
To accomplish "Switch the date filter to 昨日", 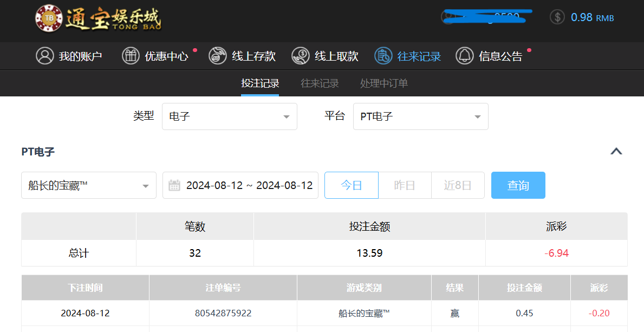I will [x=405, y=185].
